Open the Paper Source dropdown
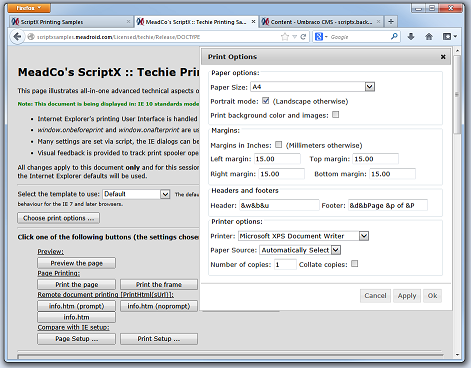This screenshot has height=368, width=471. point(336,250)
